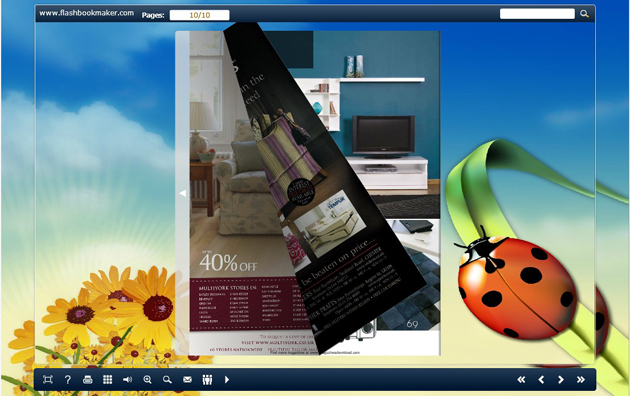The height and width of the screenshot is (396, 630).
Task: Toggle sound speaker icon
Action: 127,380
